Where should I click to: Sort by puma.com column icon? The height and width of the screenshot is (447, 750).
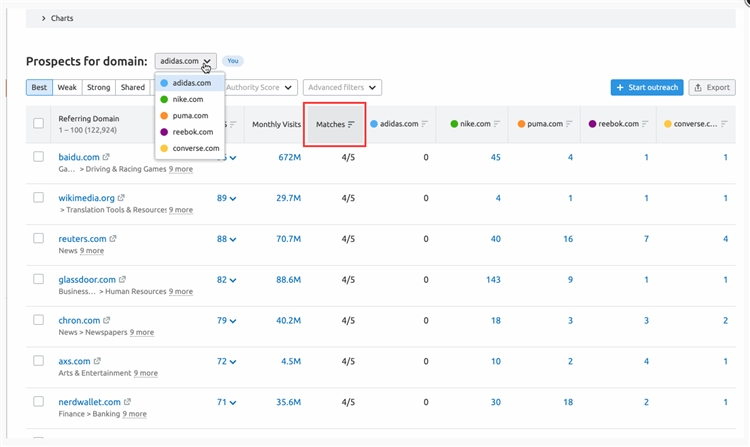point(569,124)
